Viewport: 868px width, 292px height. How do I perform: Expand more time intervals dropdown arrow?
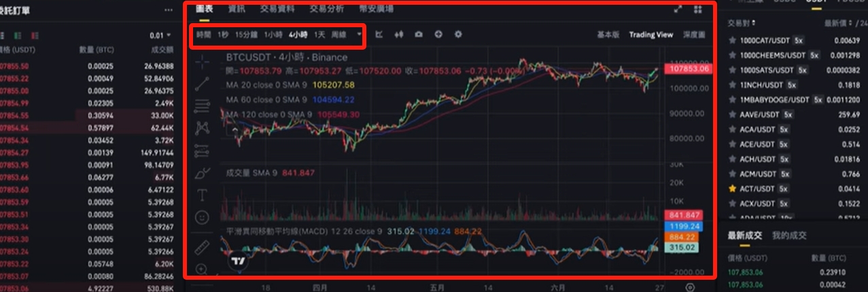pyautogui.click(x=358, y=34)
